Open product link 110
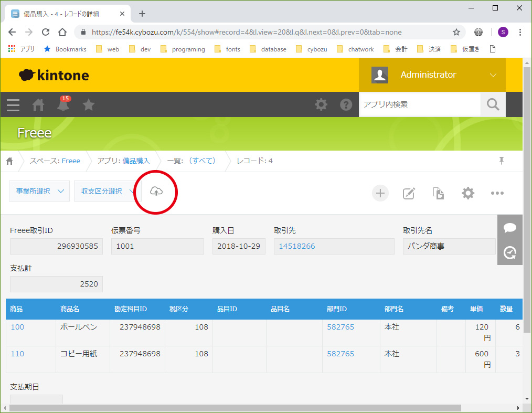This screenshot has height=413, width=532. tap(17, 354)
